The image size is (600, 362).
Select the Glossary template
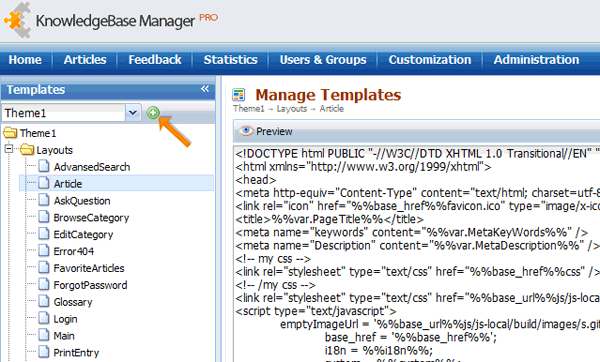tap(73, 302)
